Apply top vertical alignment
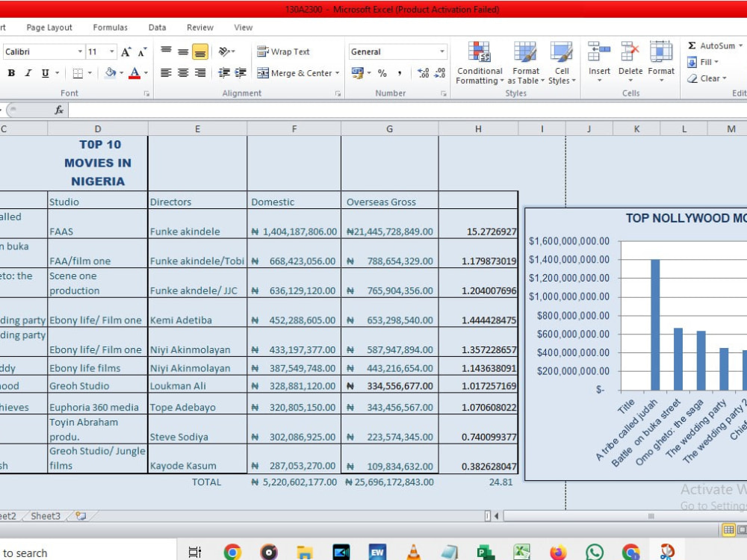 166,51
